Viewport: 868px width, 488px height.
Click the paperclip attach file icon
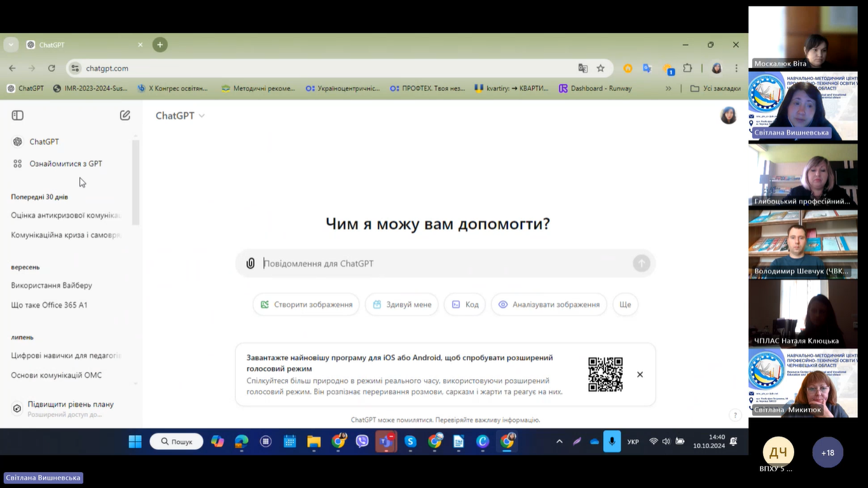coord(251,263)
